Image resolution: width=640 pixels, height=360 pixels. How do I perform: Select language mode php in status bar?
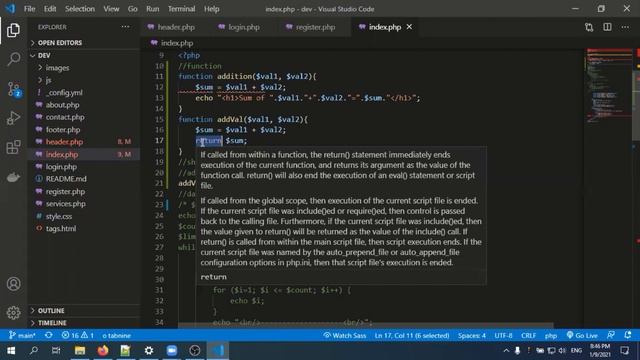(x=551, y=336)
